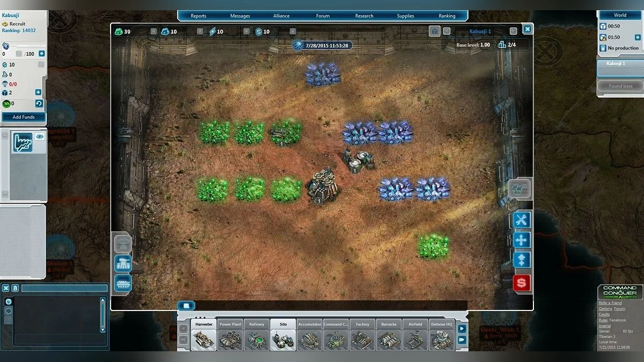Click the red sell dollar icon

(521, 283)
